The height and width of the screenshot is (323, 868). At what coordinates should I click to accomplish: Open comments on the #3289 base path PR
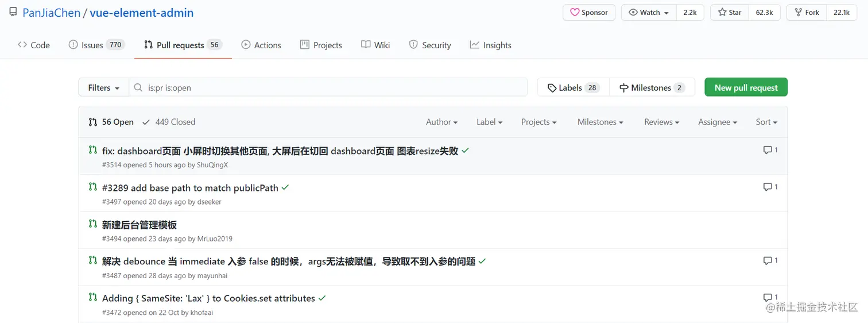[x=770, y=187]
